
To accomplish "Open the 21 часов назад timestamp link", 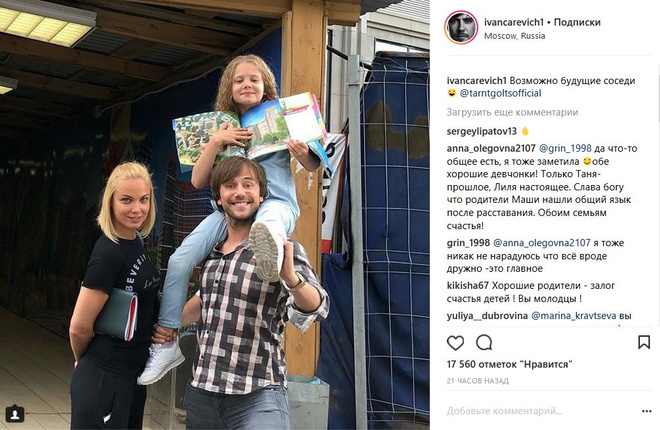I will 477,381.
